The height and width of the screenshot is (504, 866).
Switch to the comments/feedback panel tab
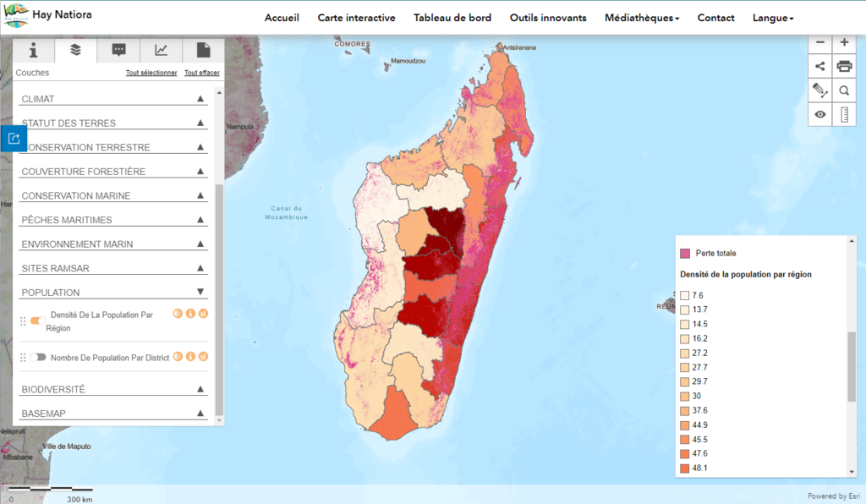pyautogui.click(x=118, y=50)
